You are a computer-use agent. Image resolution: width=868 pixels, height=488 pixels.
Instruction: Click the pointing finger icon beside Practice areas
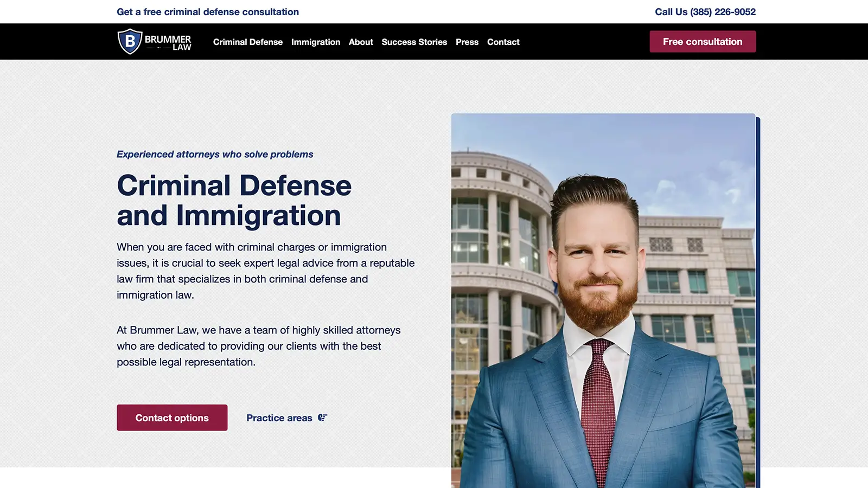[322, 418]
